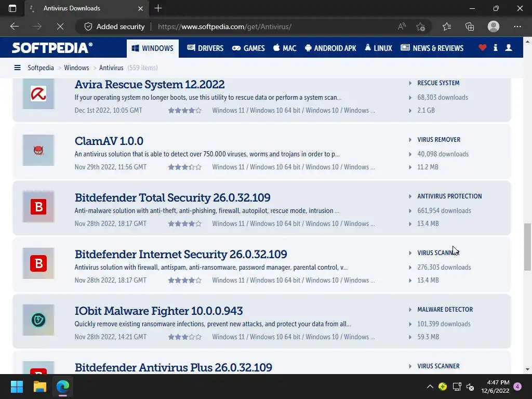Click the IObit Malware Fighter shield icon
This screenshot has height=399, width=532.
38,320
